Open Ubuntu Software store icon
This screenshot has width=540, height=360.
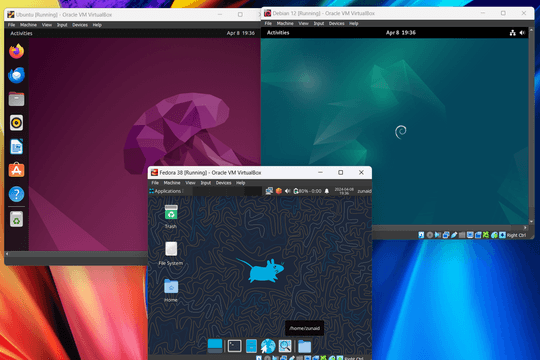tap(16, 170)
